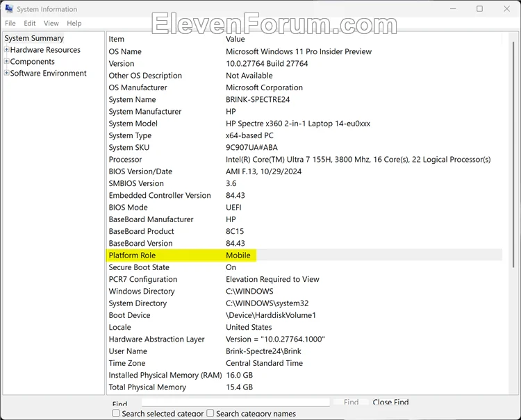521x420 pixels.
Task: Select the Hardware Abstraction Layer row
Action: (x=304, y=339)
